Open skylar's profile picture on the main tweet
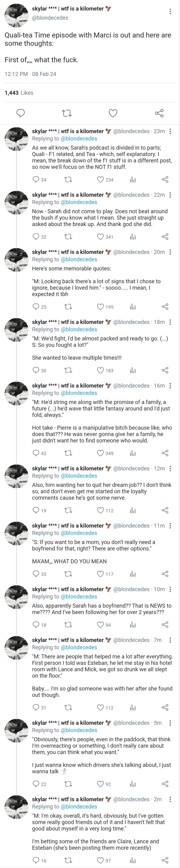180x868 pixels. point(16,15)
